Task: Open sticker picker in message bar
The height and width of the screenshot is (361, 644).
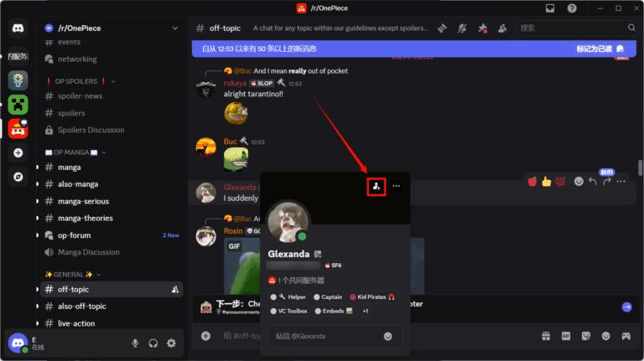Action: (586, 337)
